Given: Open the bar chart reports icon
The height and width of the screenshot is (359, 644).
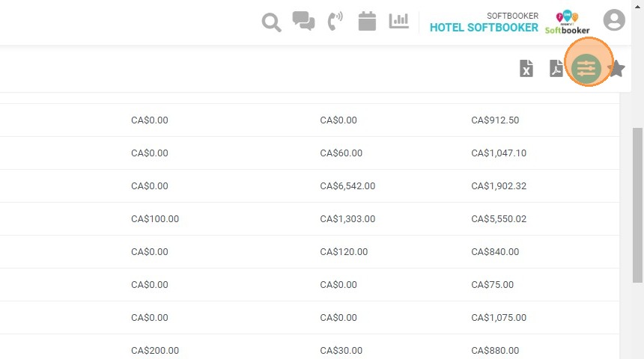Looking at the screenshot, I should pos(399,20).
